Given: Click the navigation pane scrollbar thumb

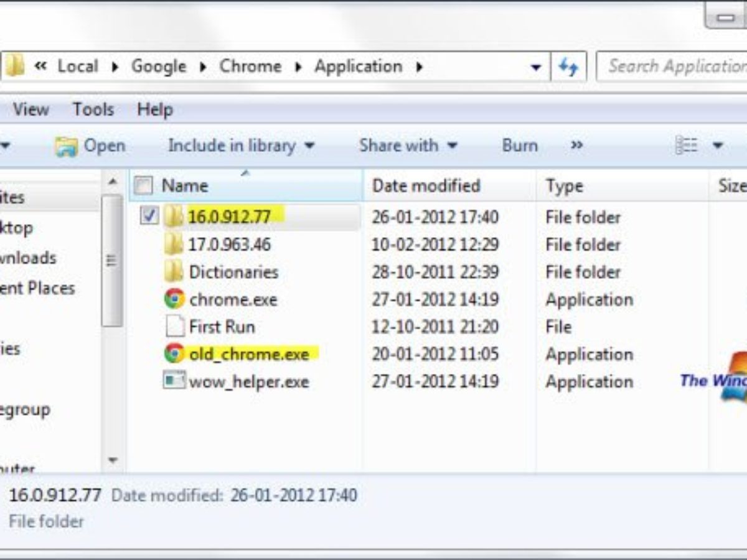Looking at the screenshot, I should click(x=112, y=260).
